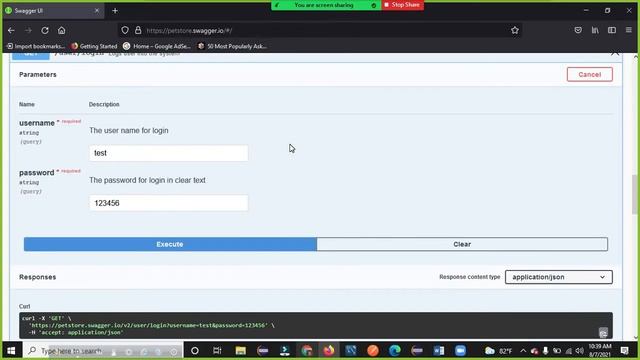Click Stop Share in the sharing bar
Viewport: 640px width, 360px height.
pyautogui.click(x=402, y=5)
